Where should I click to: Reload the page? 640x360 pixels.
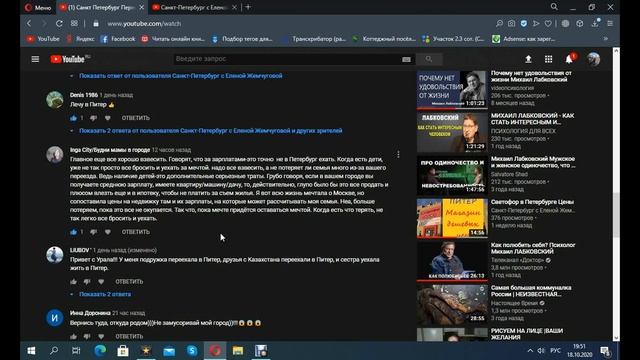point(59,24)
